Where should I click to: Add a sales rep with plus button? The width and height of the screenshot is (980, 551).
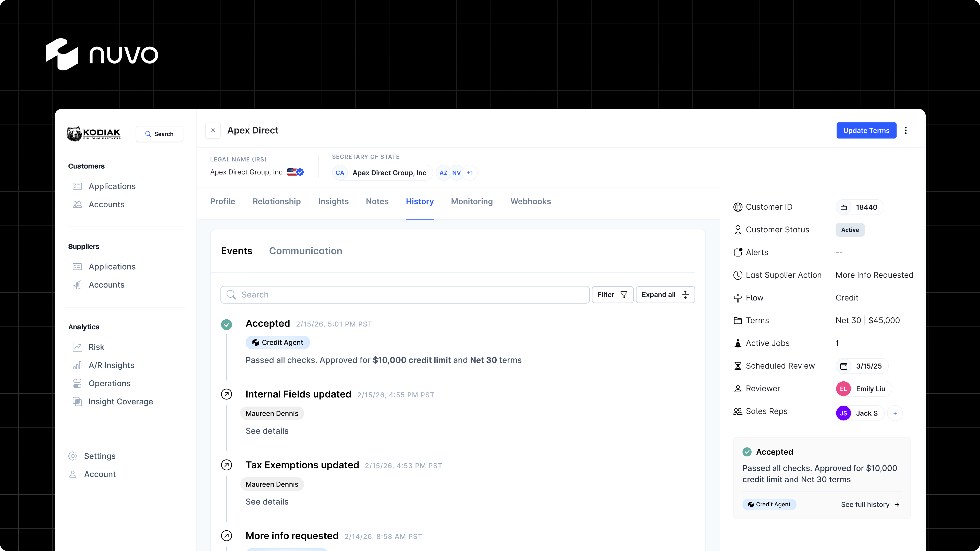click(895, 413)
